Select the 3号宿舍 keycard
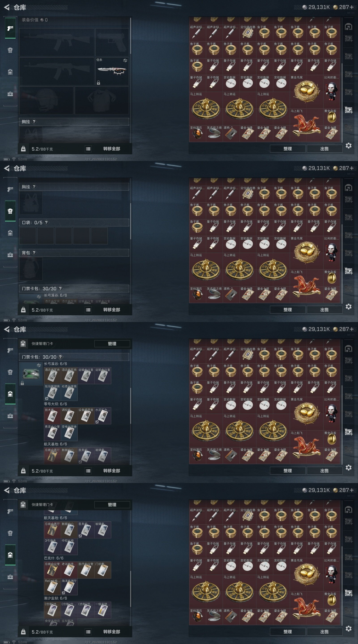The height and width of the screenshot is (644, 358). pos(52,546)
